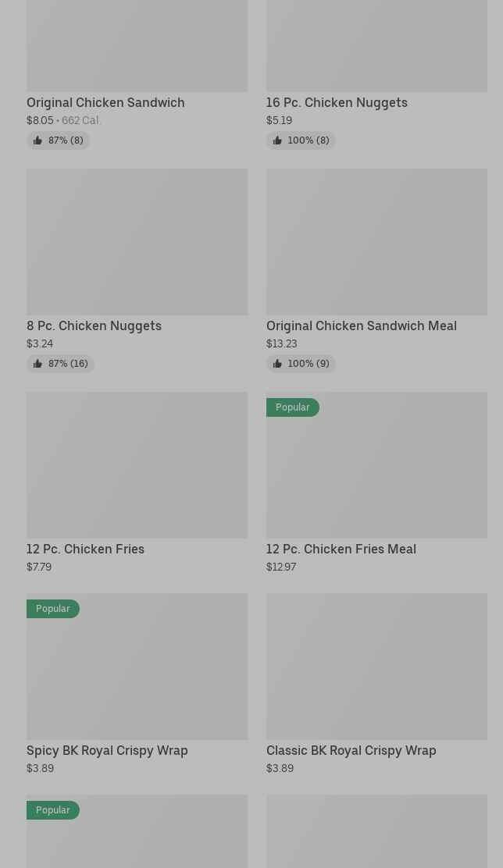This screenshot has height=868, width=503.
Task: Click Popular badge on 12 Pc. Chicken Fries Meal
Action: point(292,407)
